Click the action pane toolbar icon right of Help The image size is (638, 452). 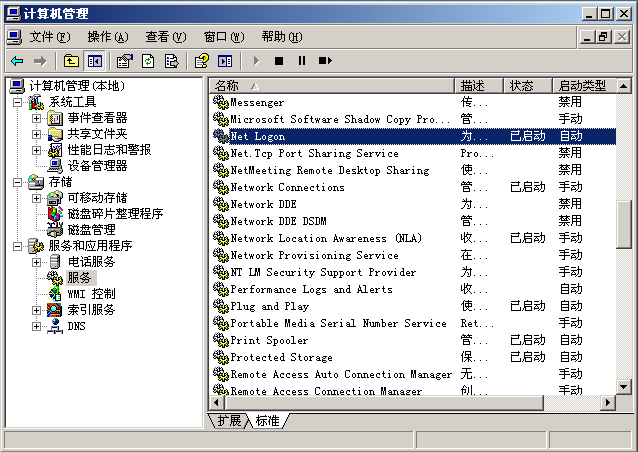click(x=225, y=61)
